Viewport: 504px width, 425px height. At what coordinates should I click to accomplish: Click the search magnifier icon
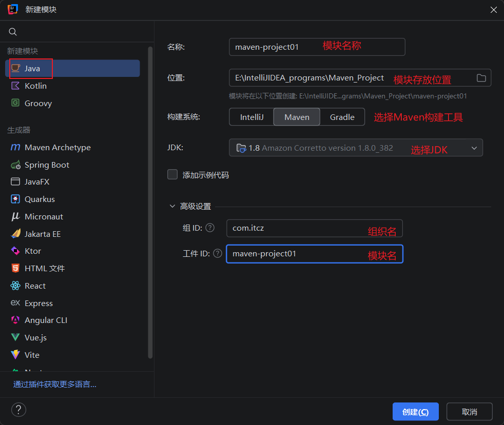12,31
